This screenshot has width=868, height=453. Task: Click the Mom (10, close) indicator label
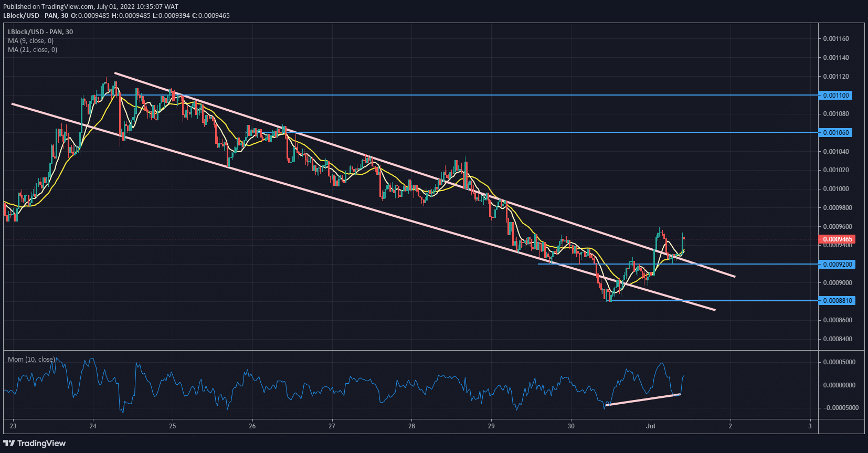point(31,360)
